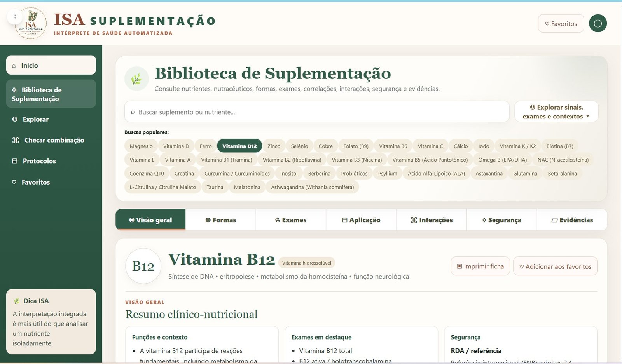The width and height of the screenshot is (622, 364).
Task: Select the Biotina (B7) chip
Action: click(560, 146)
